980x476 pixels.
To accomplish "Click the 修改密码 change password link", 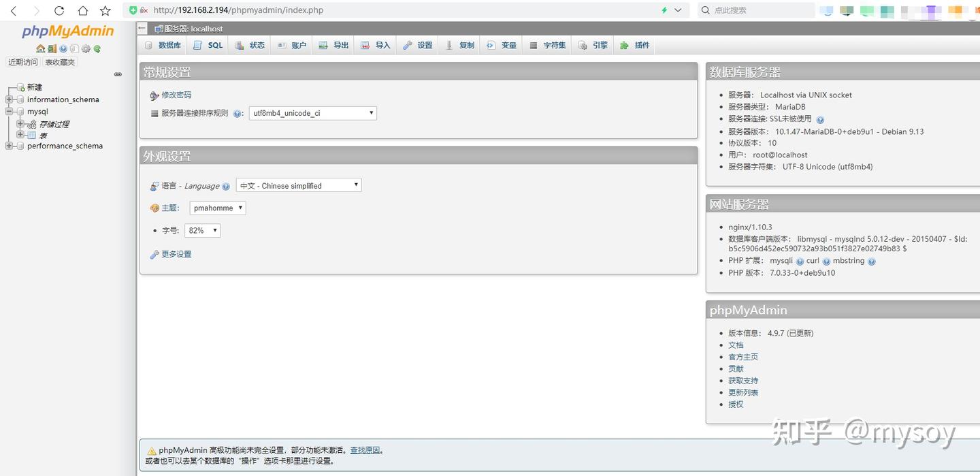I will tap(176, 95).
